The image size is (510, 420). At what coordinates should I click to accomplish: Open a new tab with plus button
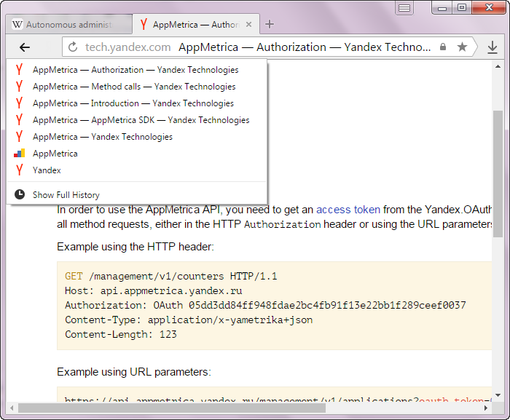[270, 24]
